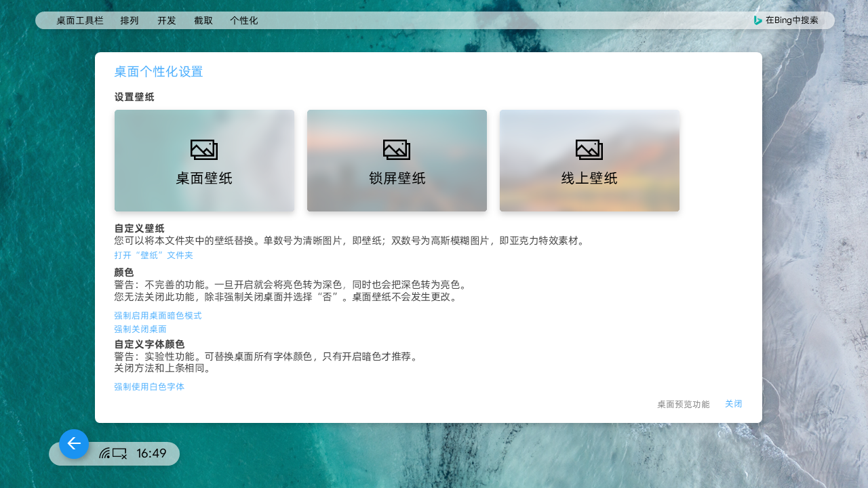
Task: Click the 16:49 clock in the tray
Action: tap(151, 453)
